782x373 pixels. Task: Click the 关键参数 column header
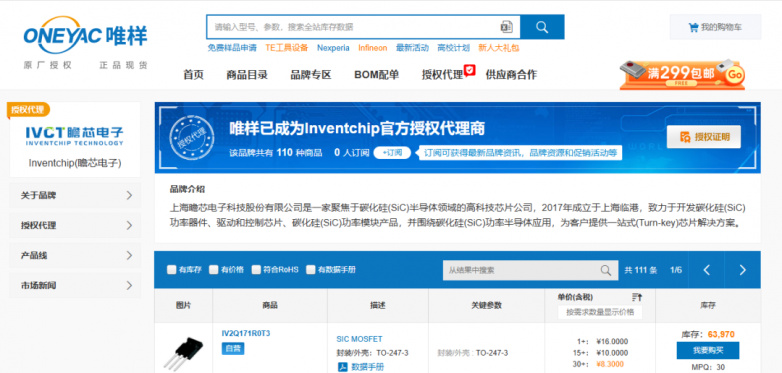pos(486,305)
